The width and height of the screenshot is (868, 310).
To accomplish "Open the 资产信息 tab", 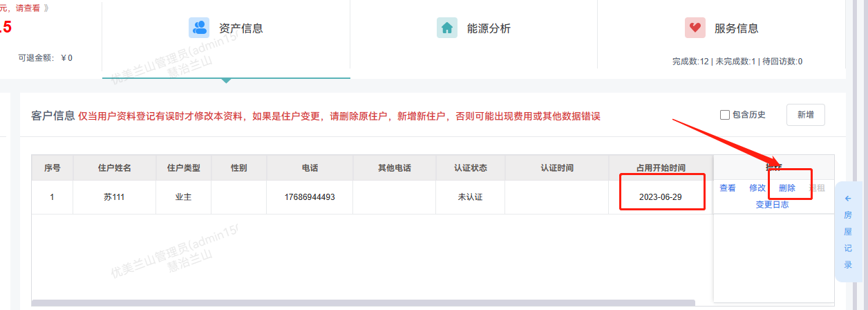I will [226, 39].
